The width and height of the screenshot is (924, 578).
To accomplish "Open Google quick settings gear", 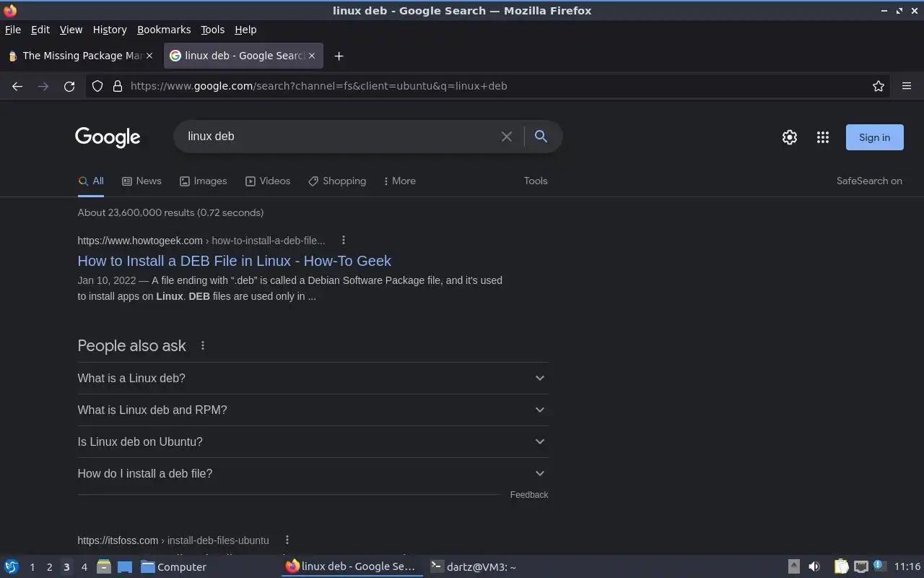I will [790, 137].
